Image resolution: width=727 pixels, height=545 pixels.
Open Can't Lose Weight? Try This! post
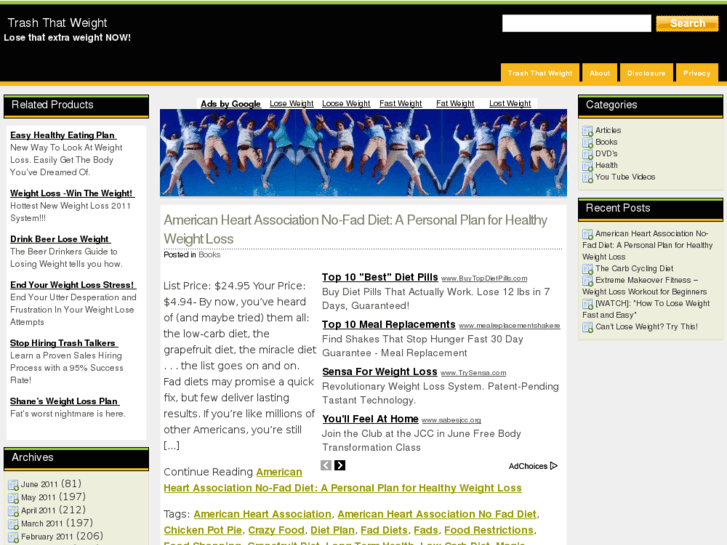(646, 327)
